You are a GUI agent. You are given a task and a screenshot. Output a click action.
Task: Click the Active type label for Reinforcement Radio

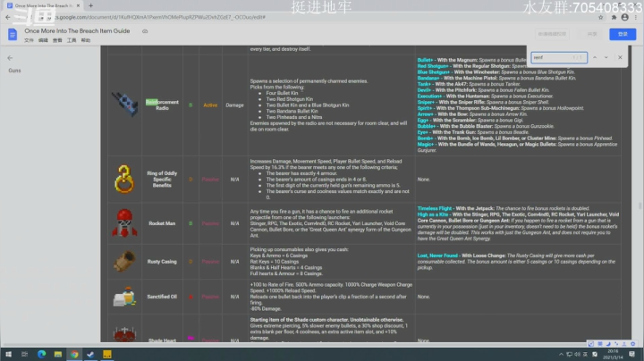coord(210,105)
